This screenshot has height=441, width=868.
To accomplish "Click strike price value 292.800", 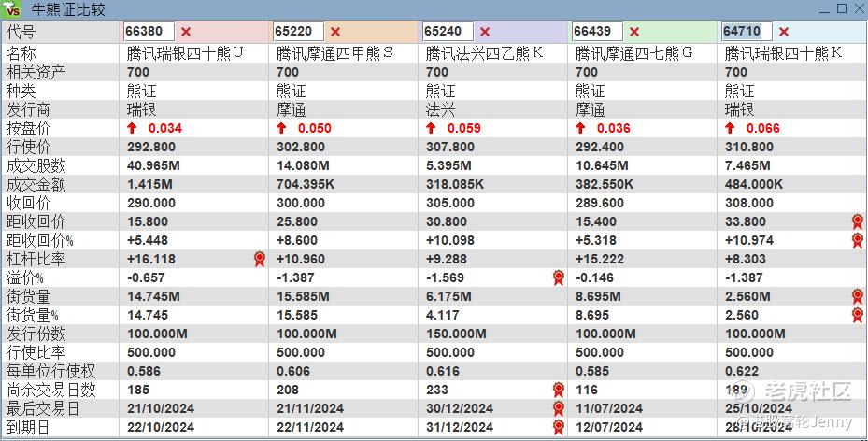I will [x=151, y=148].
